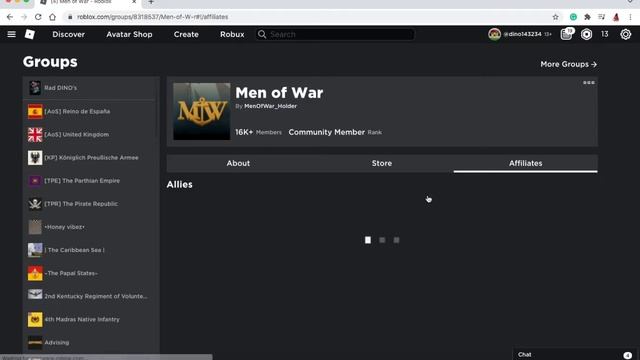Open the browser home page

[x=52, y=17]
